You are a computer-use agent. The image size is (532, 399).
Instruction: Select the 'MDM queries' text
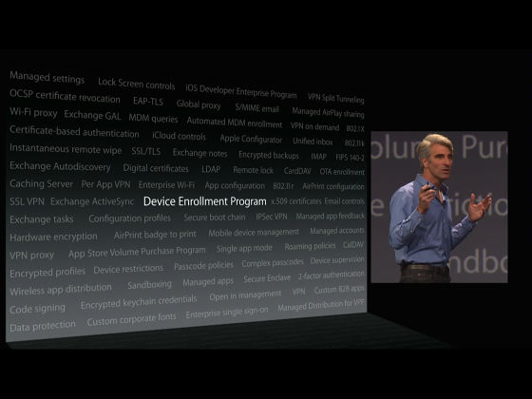153,119
